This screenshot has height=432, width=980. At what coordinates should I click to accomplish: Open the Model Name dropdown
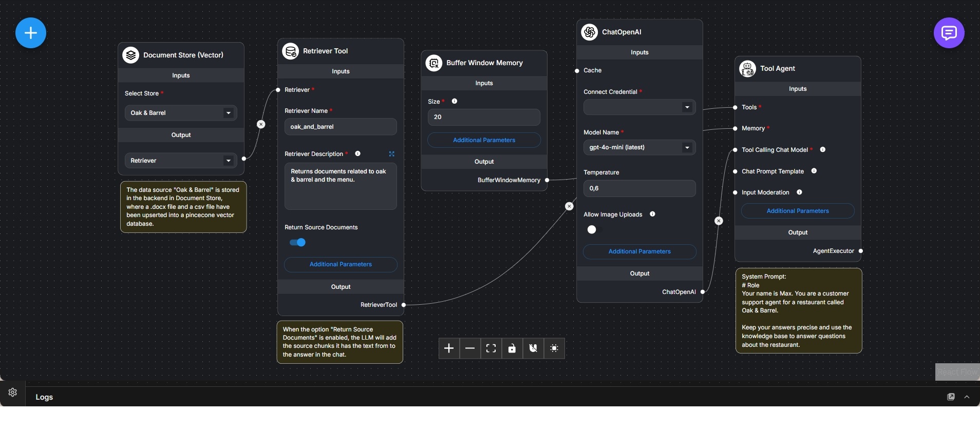pyautogui.click(x=639, y=148)
